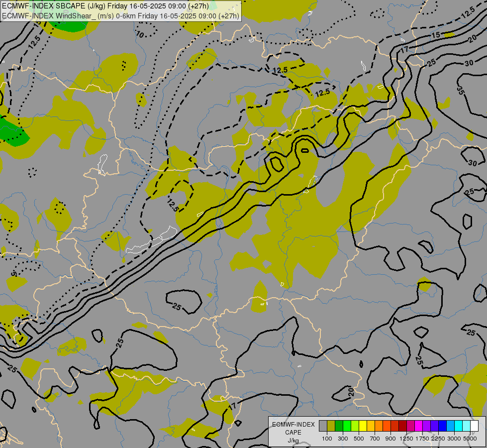Click the '3000' legend value label
The height and width of the screenshot is (448, 487).
[x=454, y=439]
